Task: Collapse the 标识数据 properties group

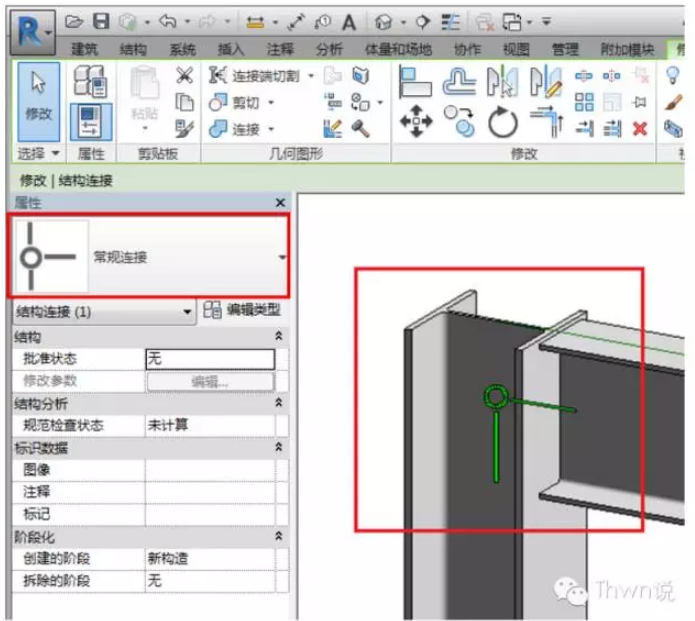Action: (x=279, y=447)
